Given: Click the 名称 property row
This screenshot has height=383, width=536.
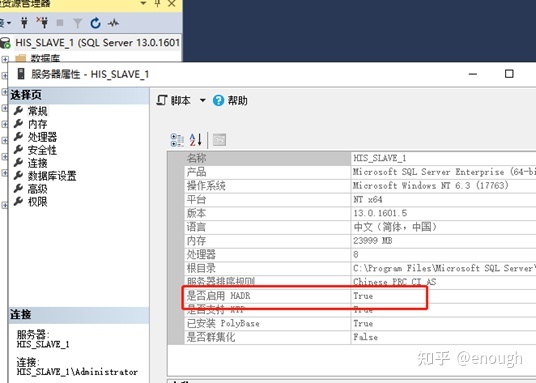Looking at the screenshot, I should (360, 158).
